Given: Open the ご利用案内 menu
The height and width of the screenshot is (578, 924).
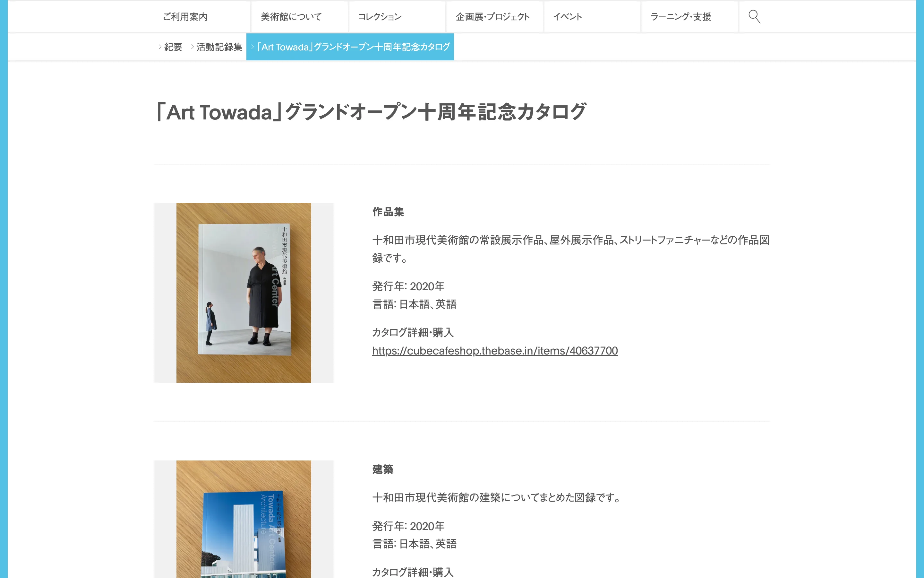Looking at the screenshot, I should point(202,17).
